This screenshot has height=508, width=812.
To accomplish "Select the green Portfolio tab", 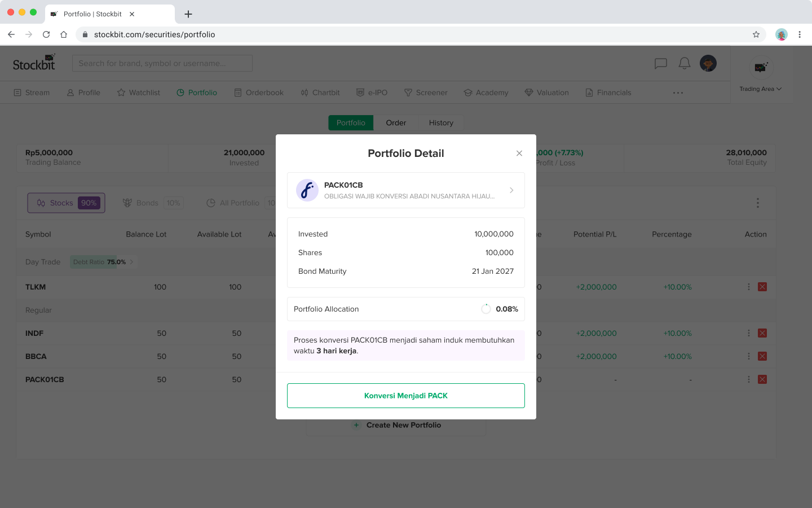I will (351, 122).
